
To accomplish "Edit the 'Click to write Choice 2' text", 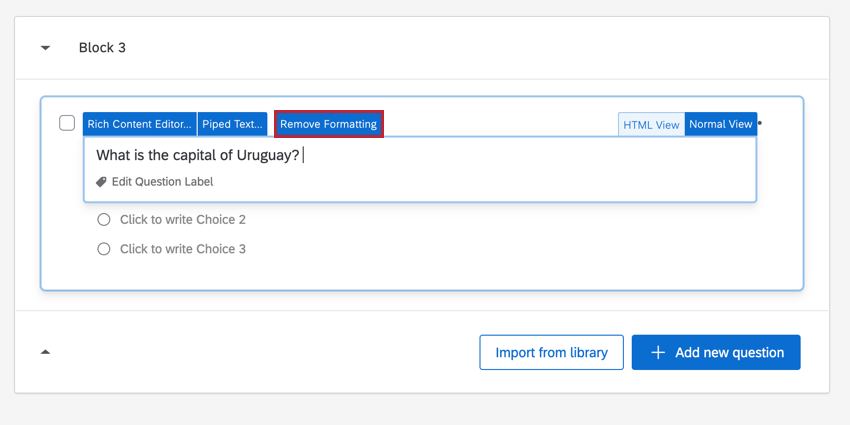I will 182,220.
